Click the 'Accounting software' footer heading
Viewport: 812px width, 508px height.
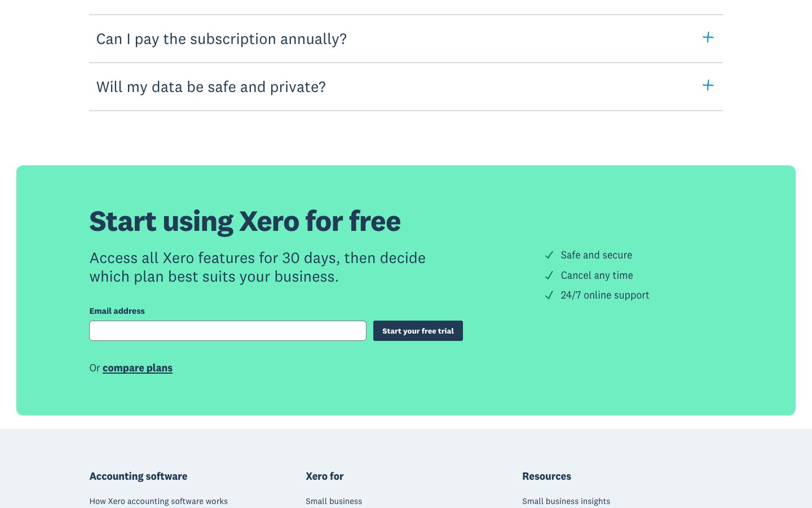138,476
